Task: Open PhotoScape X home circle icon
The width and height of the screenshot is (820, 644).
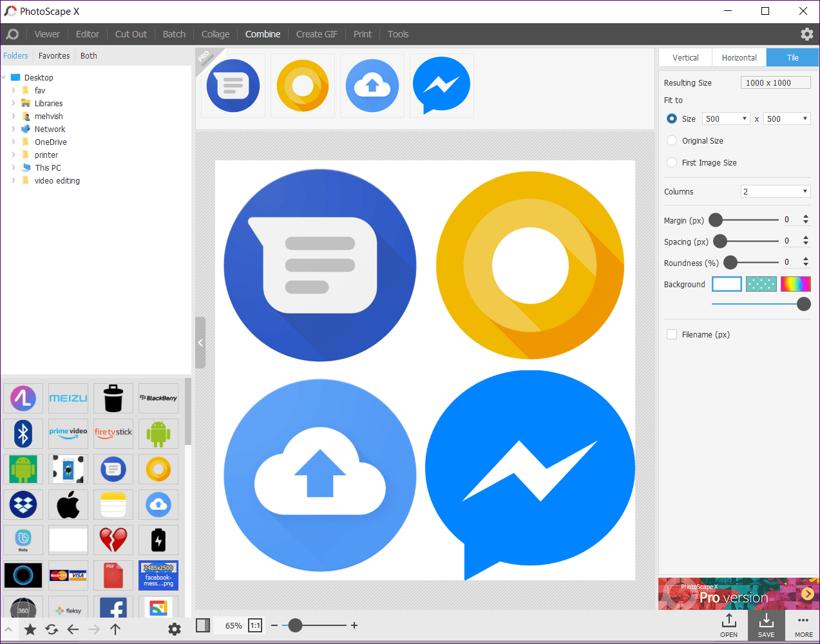Action: click(12, 34)
